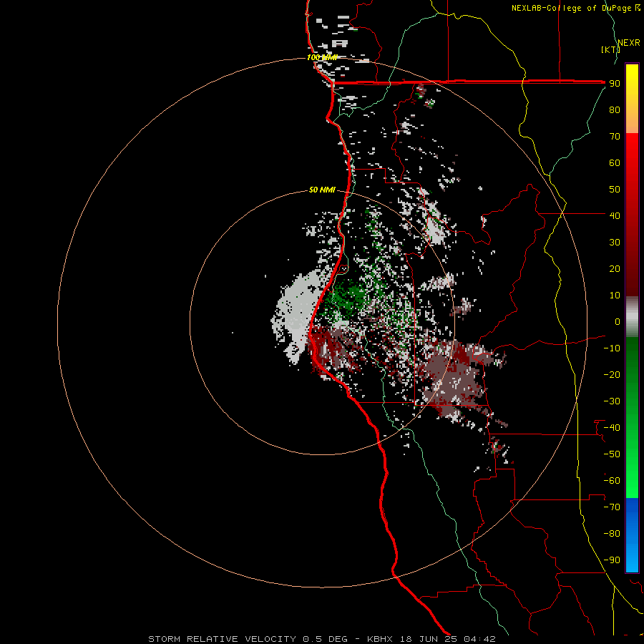644x644 pixels.
Task: Select the 30 value on velocity scale
Action: (x=615, y=243)
